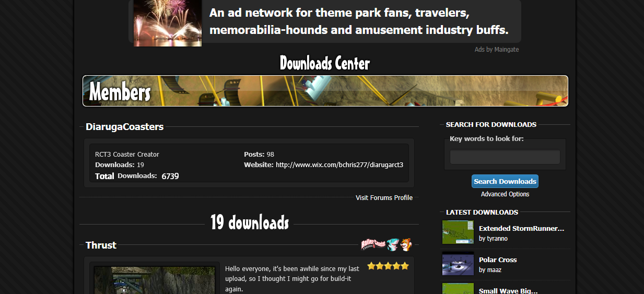The width and height of the screenshot is (644, 294).
Task: Open the Small Wave Big thumbnail
Action: pyautogui.click(x=458, y=288)
